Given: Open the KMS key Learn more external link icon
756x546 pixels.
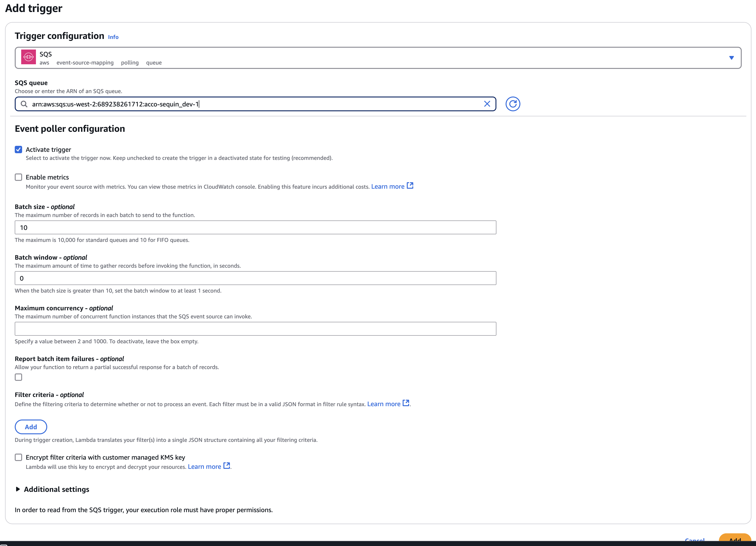Looking at the screenshot, I should 227,466.
